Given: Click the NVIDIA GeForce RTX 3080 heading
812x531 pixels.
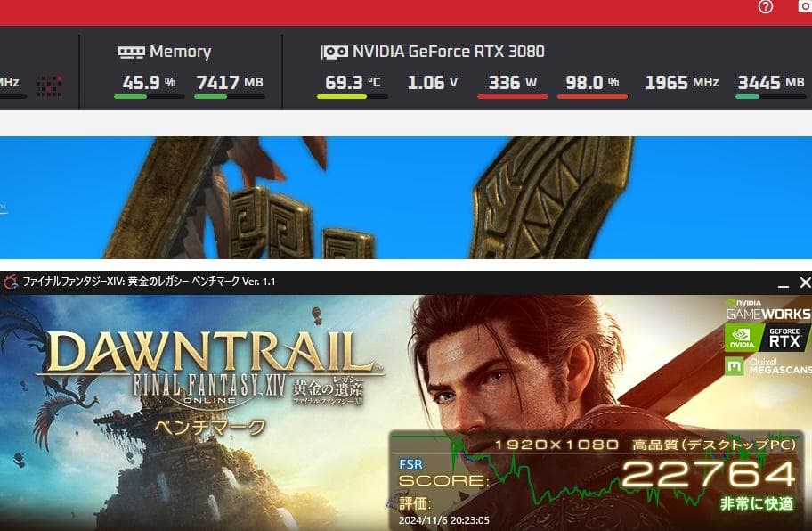Looking at the screenshot, I should point(449,52).
